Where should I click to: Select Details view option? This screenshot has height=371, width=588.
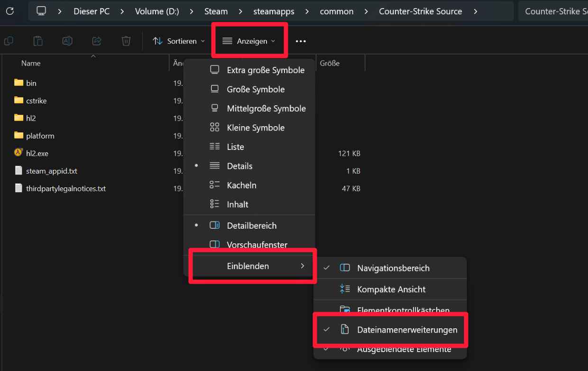[249, 166]
